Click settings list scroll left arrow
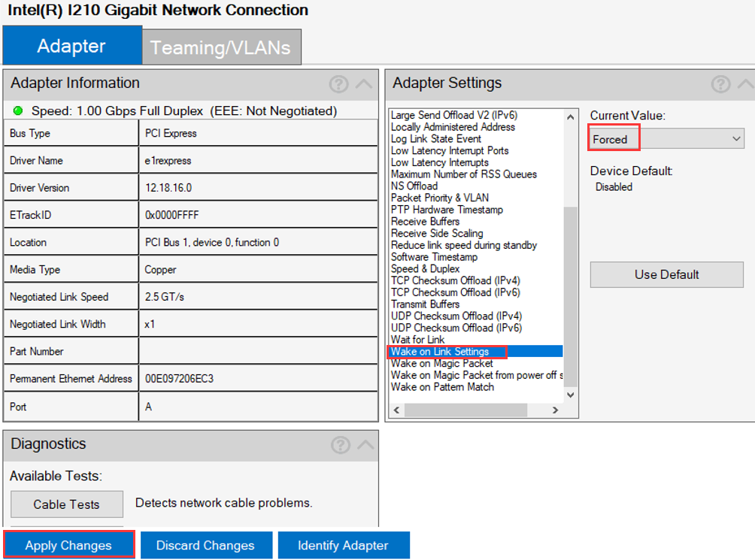The image size is (755, 560). point(396,410)
